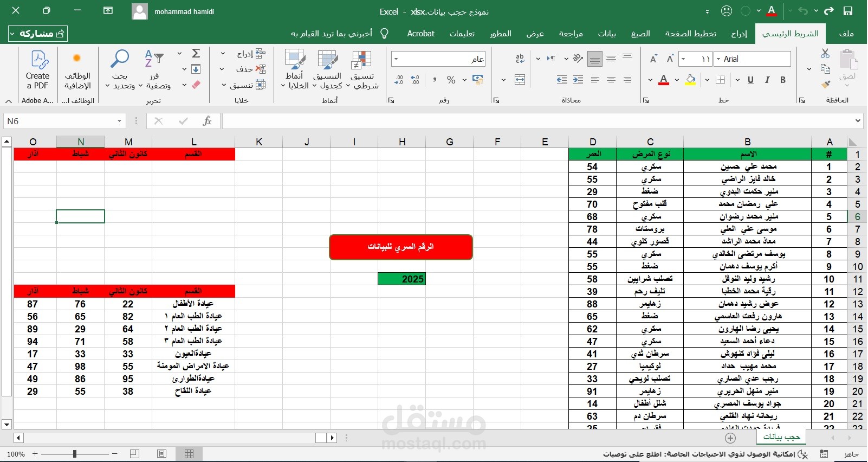The image size is (868, 462).
Task: Click Merge and Center icon
Action: (x=520, y=80)
